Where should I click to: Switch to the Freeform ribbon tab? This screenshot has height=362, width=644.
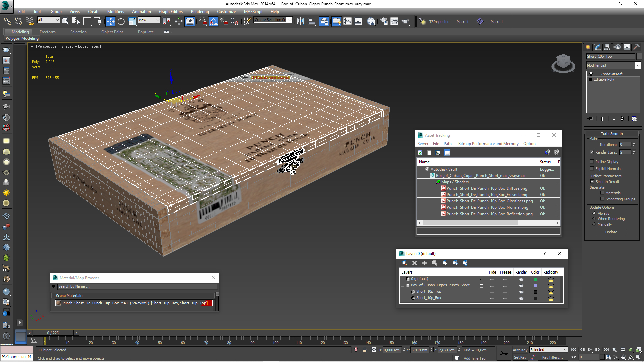48,32
